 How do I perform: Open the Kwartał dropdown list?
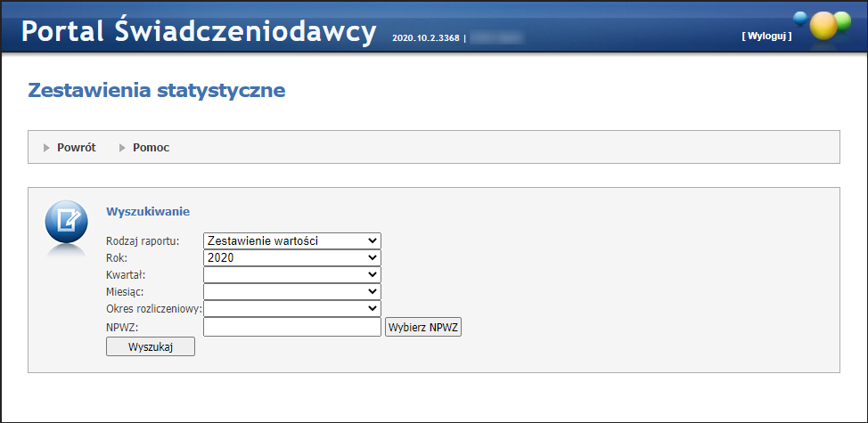click(291, 274)
